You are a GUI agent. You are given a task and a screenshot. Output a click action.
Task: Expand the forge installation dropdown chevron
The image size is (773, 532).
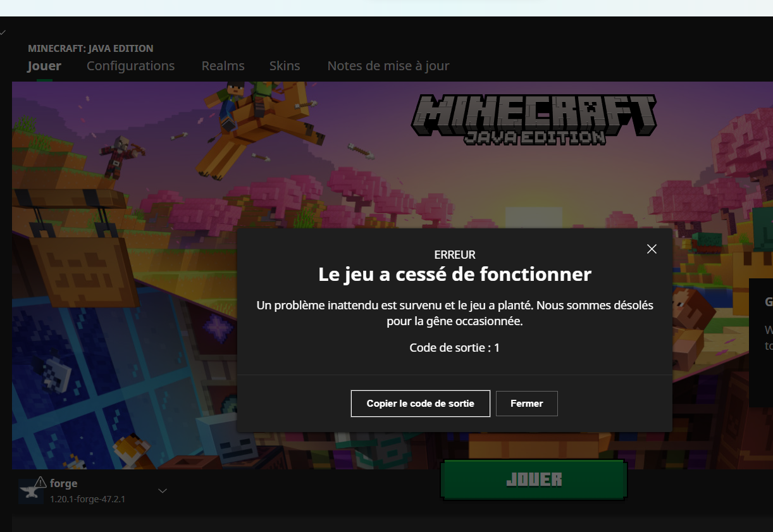tap(163, 491)
